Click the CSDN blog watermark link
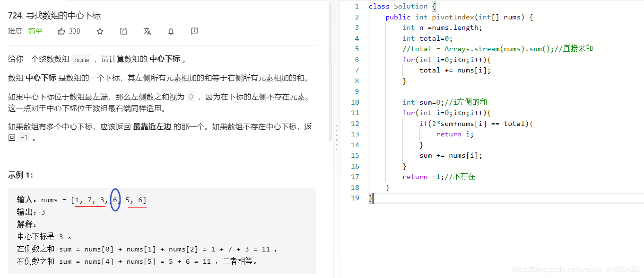644x278 pixels. [575, 270]
